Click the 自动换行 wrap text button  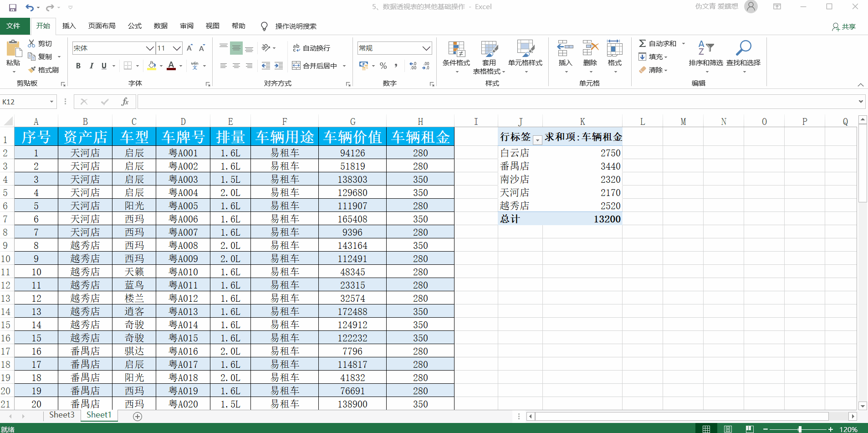coord(311,48)
